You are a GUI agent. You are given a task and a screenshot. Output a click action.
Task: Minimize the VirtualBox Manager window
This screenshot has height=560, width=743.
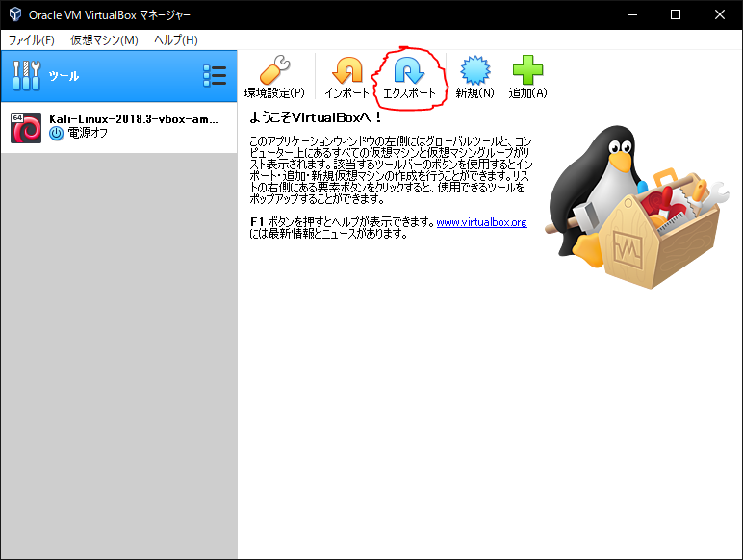632,14
